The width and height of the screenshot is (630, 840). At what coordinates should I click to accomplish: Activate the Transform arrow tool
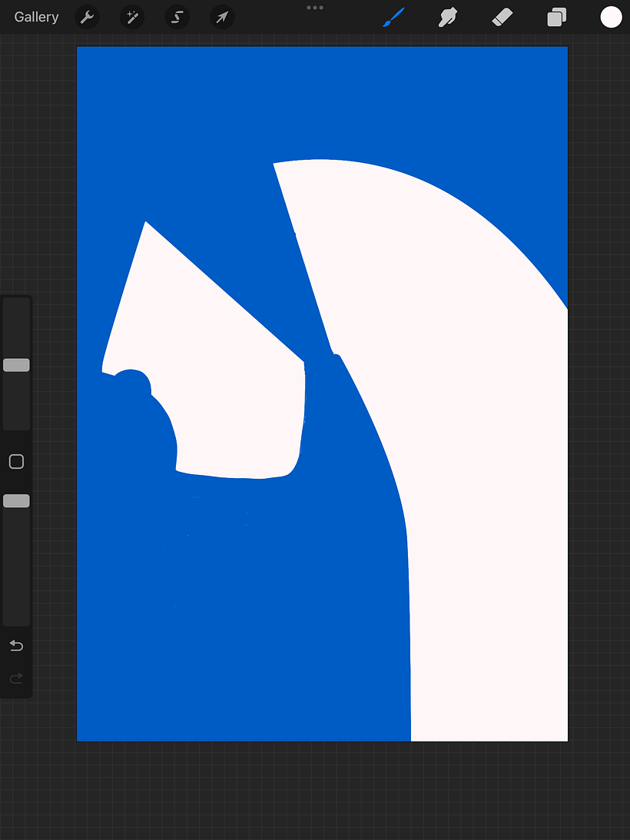point(222,17)
